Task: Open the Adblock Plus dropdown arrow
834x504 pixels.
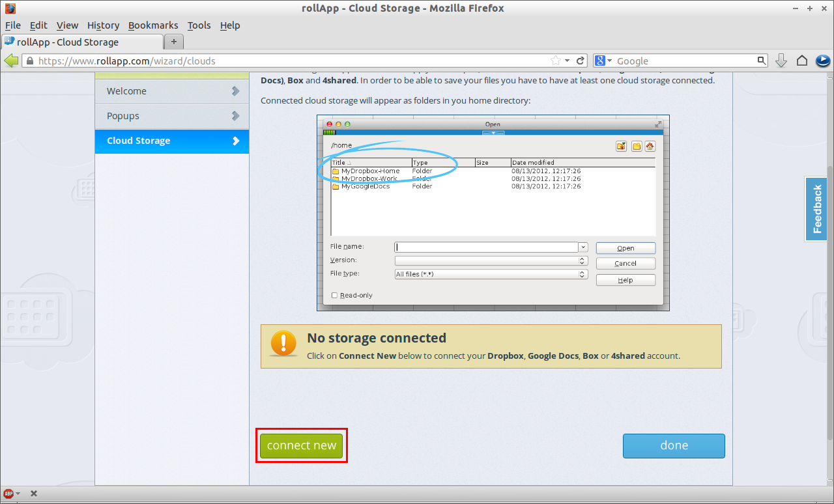Action: point(18,494)
